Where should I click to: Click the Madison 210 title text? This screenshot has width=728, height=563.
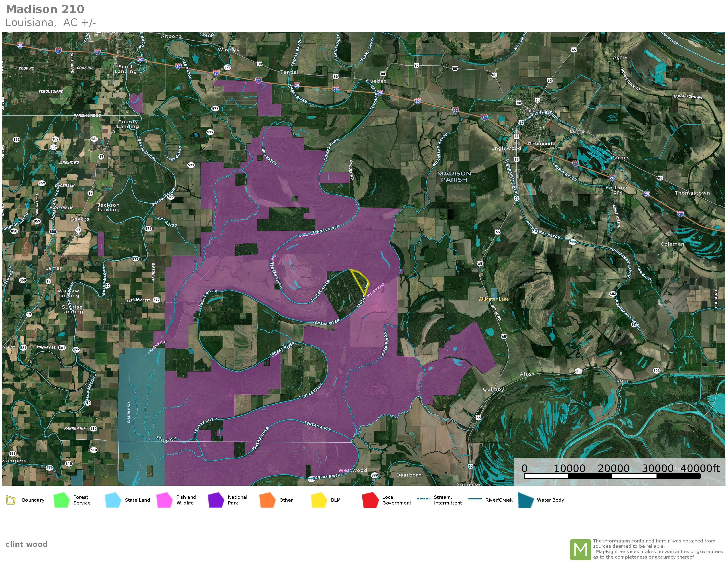pos(45,9)
